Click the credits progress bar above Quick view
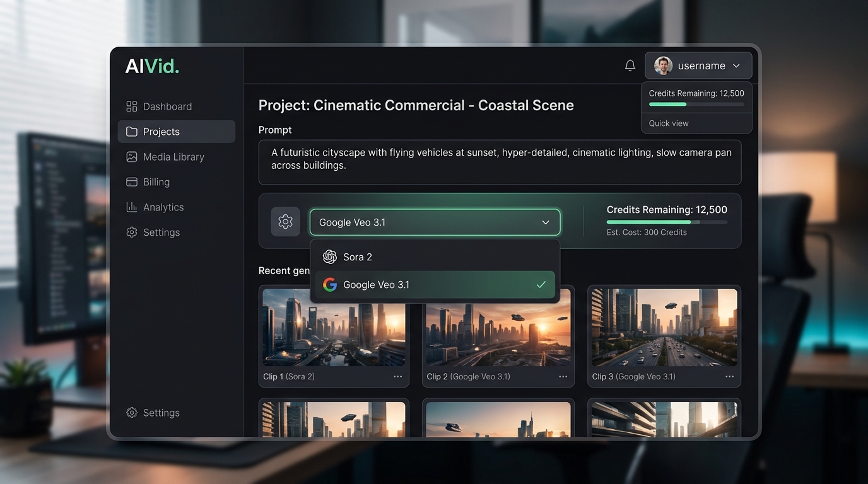 (x=696, y=104)
